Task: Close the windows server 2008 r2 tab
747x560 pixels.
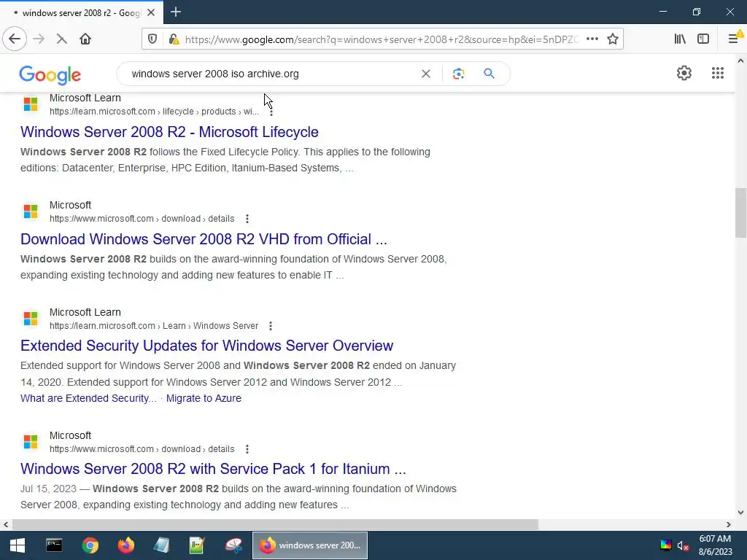Action: point(151,13)
